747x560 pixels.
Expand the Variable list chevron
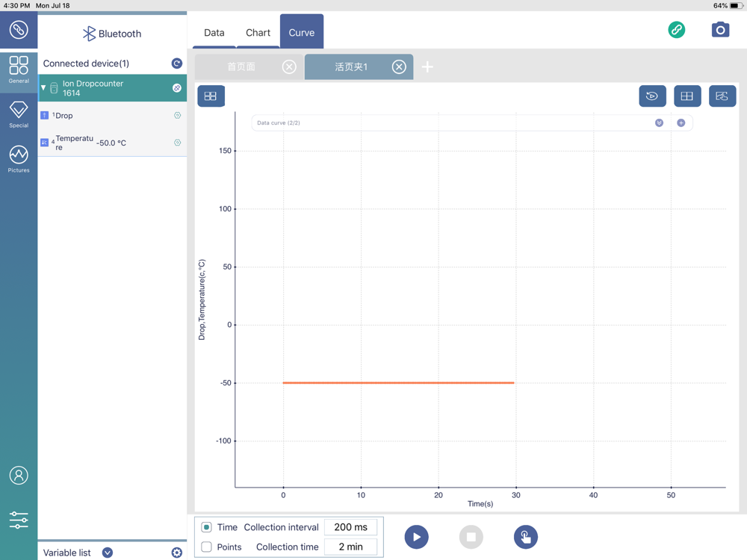[x=108, y=553]
